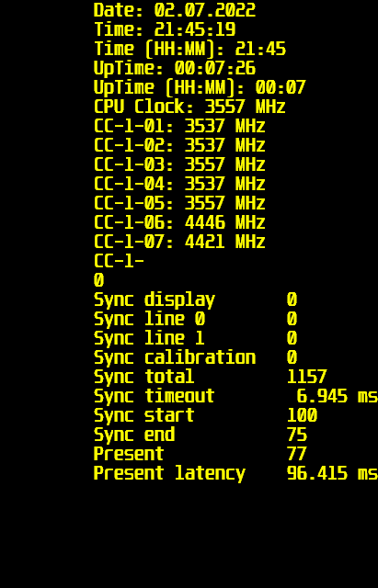Click the truncated CC-1- line
Screen dimensions: 378x588
[119, 261]
